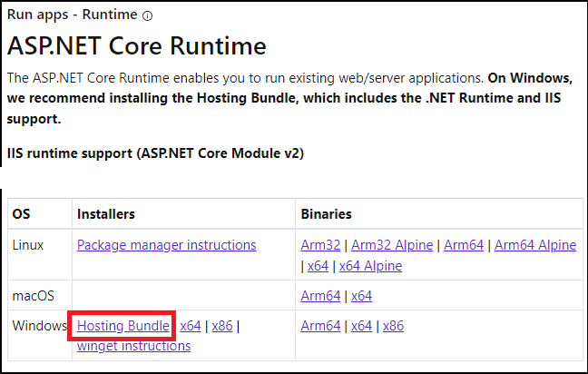Screen dimensions: 588x374
Task: Click the info icon beside Run apps - Runtime
Action: [148, 15]
